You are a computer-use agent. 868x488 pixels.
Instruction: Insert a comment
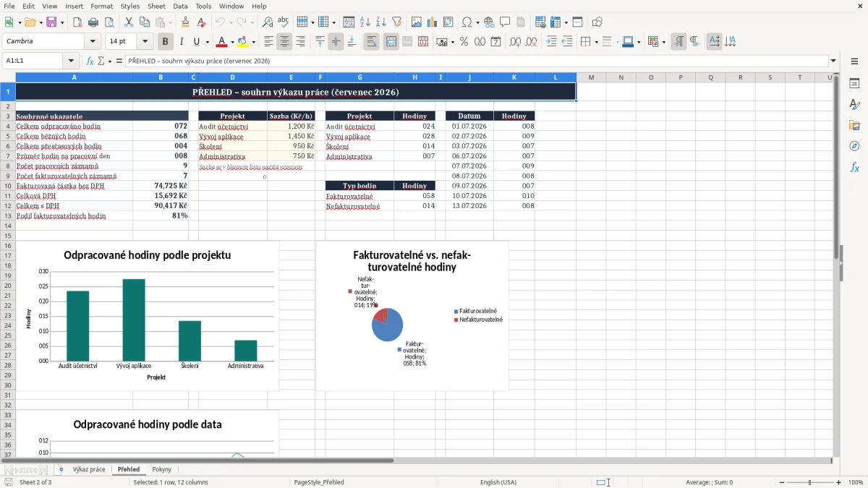[505, 22]
